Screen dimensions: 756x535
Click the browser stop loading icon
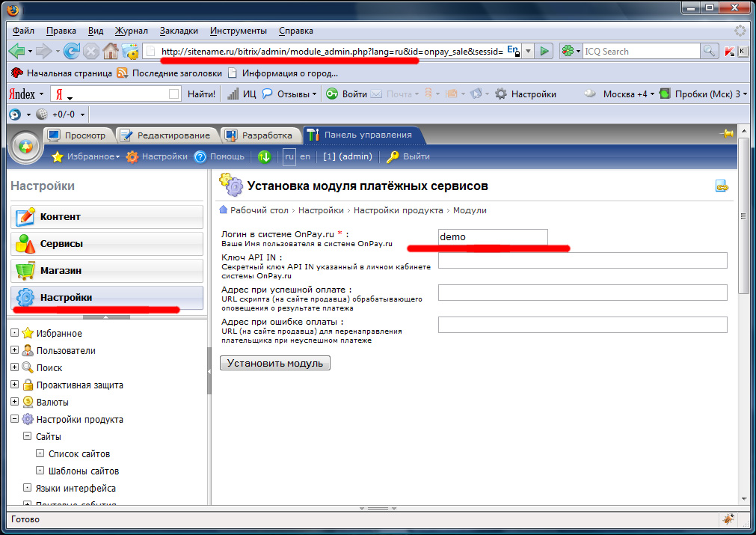coord(91,52)
